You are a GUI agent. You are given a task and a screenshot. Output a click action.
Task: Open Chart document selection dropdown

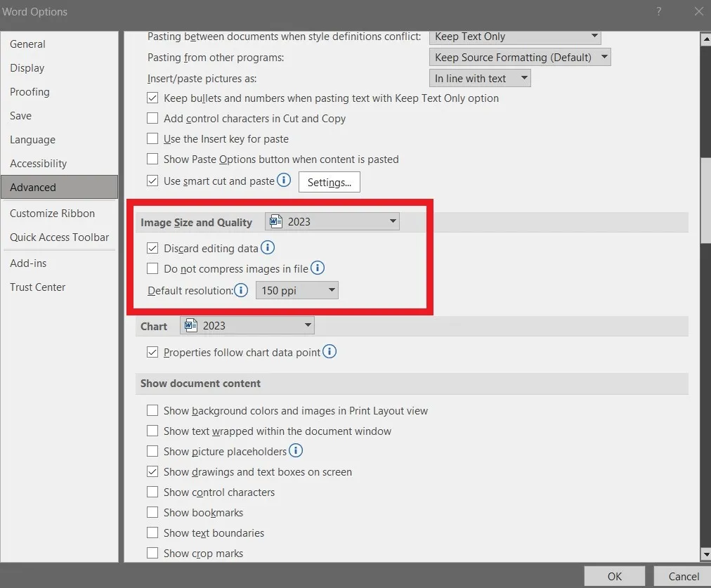[247, 325]
